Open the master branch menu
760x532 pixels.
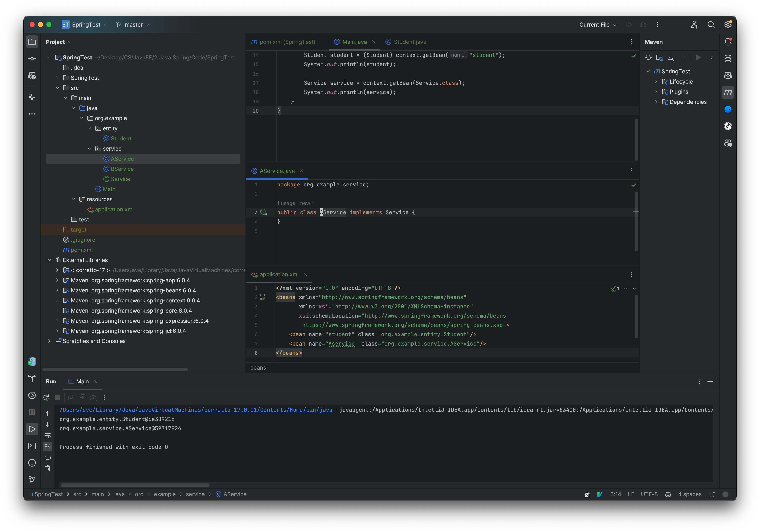(132, 24)
